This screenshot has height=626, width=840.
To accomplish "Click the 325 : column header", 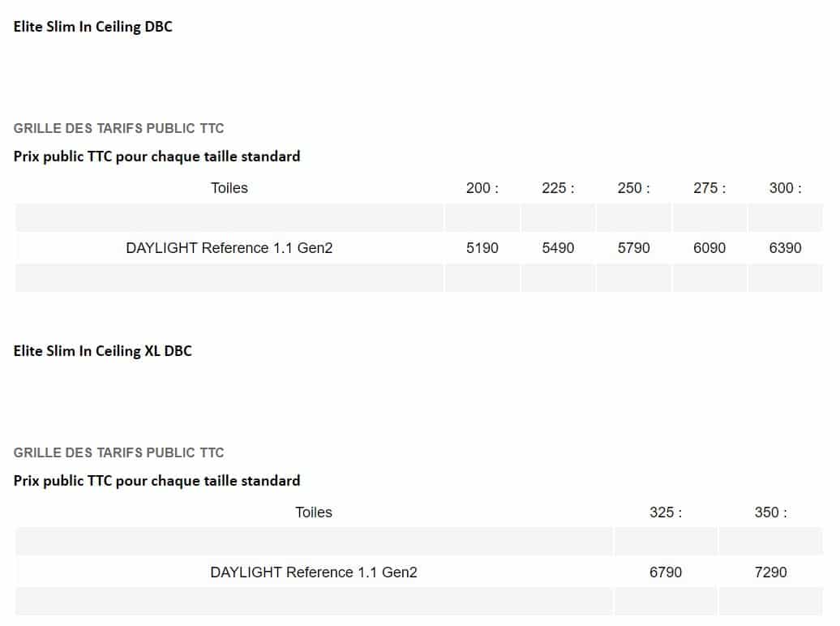I will click(x=666, y=512).
